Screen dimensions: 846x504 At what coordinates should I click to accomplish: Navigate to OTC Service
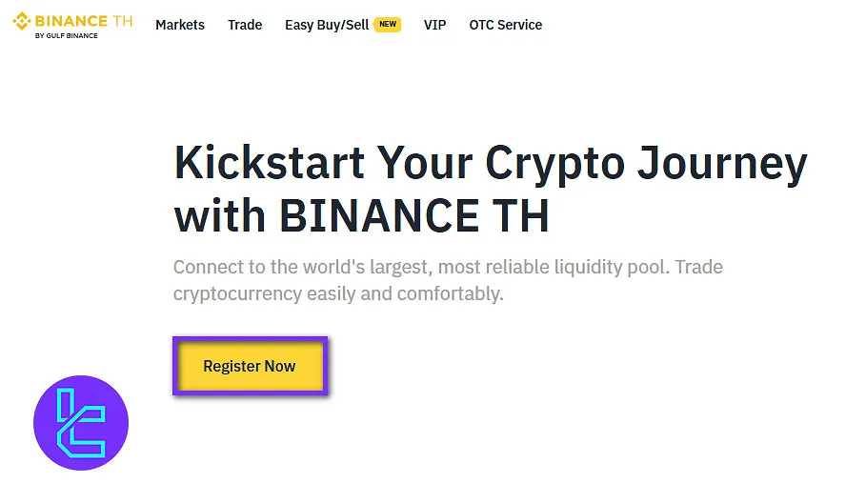[x=506, y=25]
